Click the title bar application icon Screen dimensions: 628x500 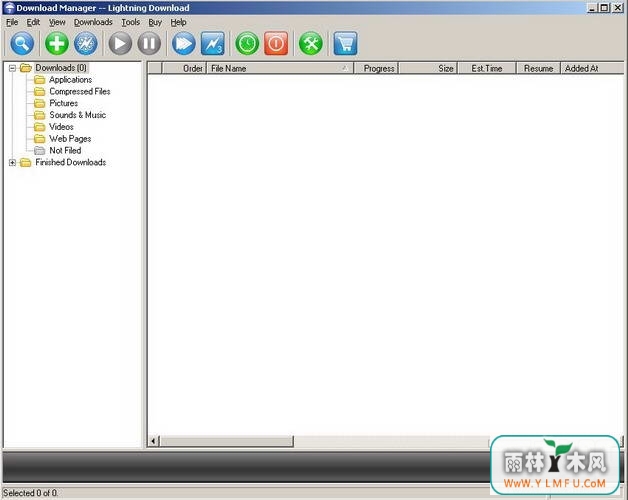(x=9, y=8)
